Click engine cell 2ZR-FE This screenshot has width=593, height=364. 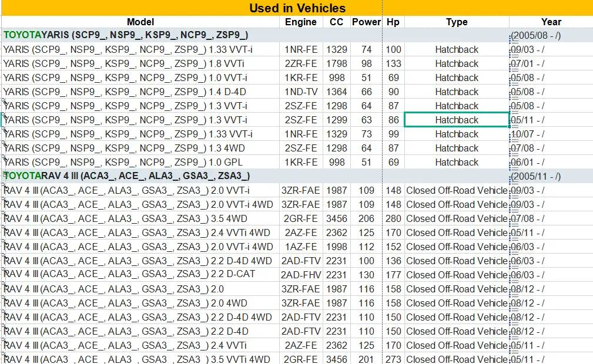coord(301,63)
